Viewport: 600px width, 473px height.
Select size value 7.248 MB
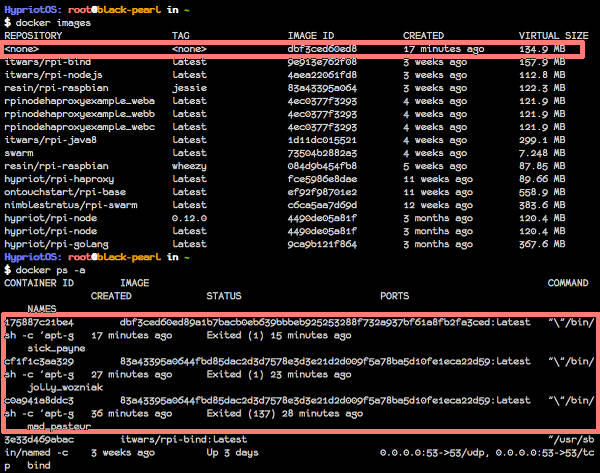[x=542, y=153]
